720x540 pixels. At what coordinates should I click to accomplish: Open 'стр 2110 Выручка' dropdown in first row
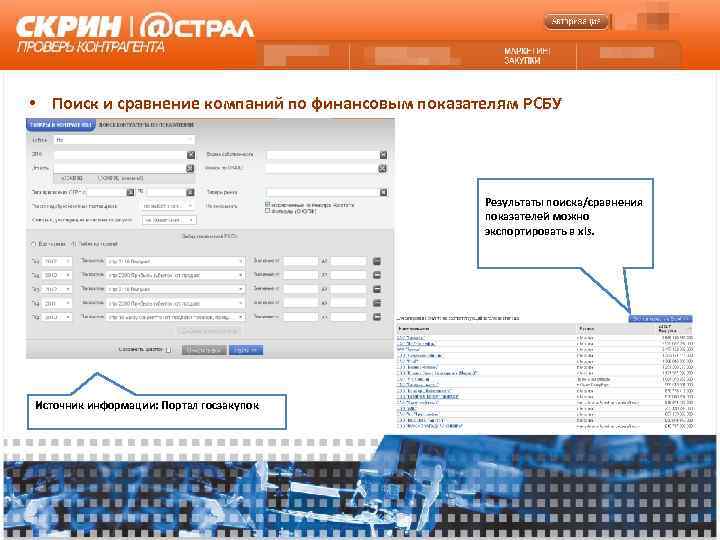click(x=175, y=261)
